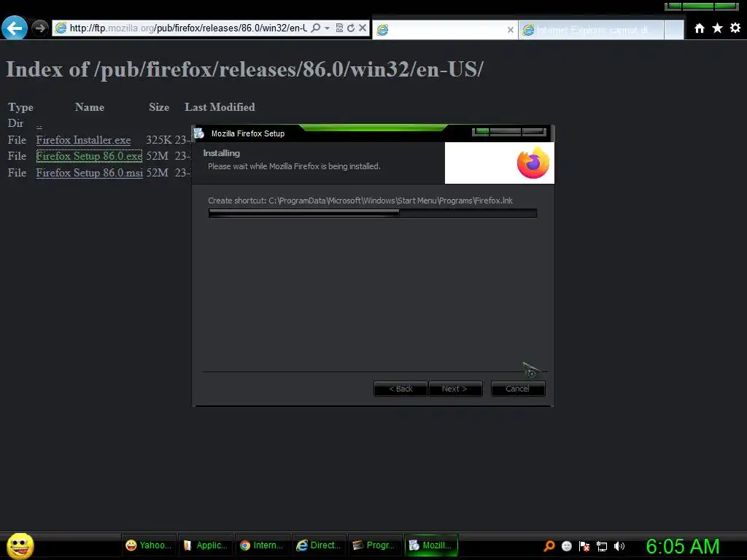747x560 pixels.
Task: Click the Create shortcut status text
Action: click(x=360, y=201)
